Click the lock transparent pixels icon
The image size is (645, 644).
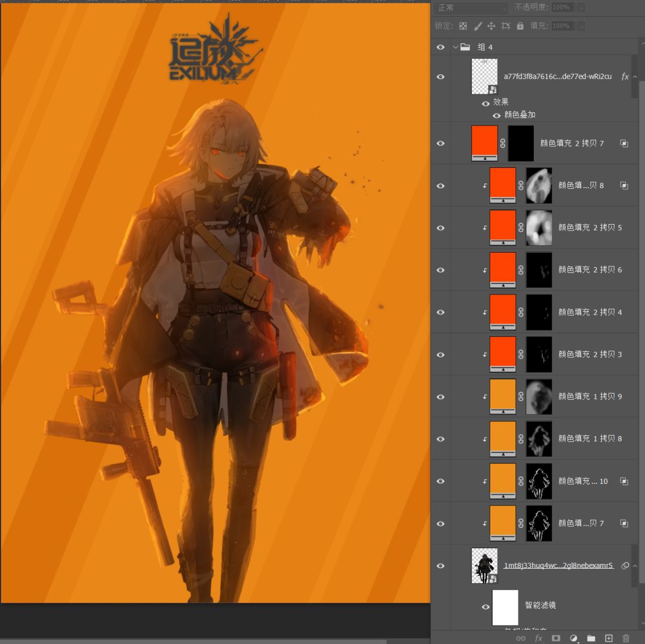463,26
